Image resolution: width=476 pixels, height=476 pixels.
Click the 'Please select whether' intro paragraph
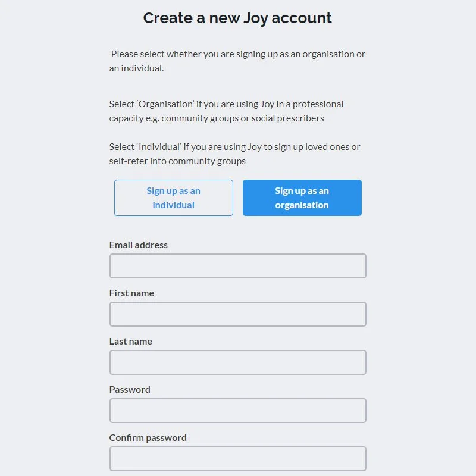point(237,61)
